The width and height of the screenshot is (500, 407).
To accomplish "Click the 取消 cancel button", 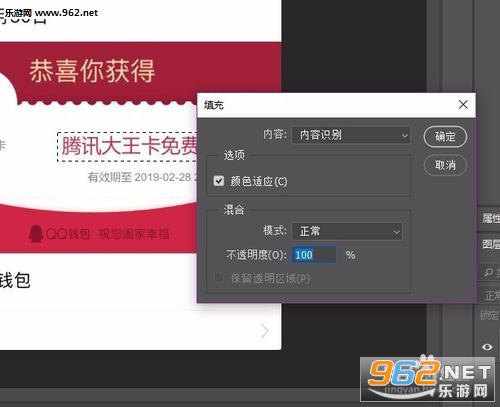I will 445,165.
